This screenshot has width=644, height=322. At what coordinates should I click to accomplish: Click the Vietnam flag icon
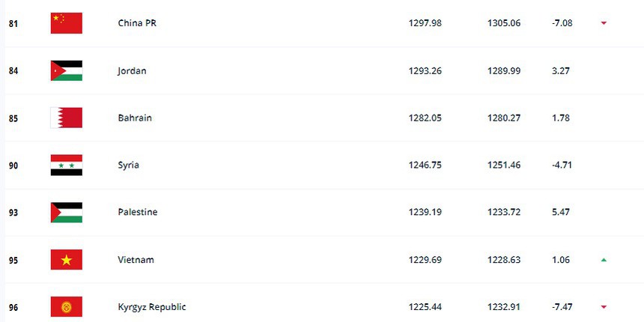pyautogui.click(x=66, y=260)
